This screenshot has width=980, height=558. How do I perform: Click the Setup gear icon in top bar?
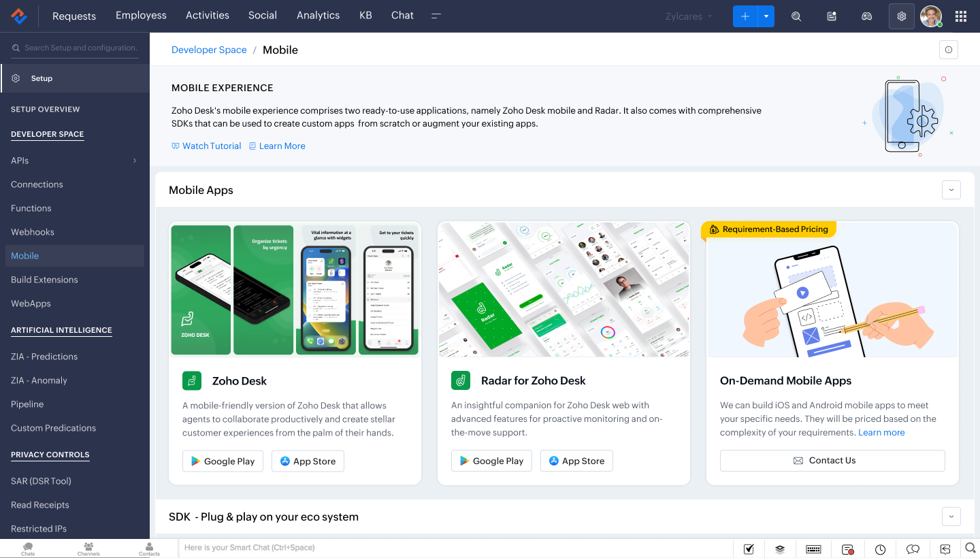point(902,16)
